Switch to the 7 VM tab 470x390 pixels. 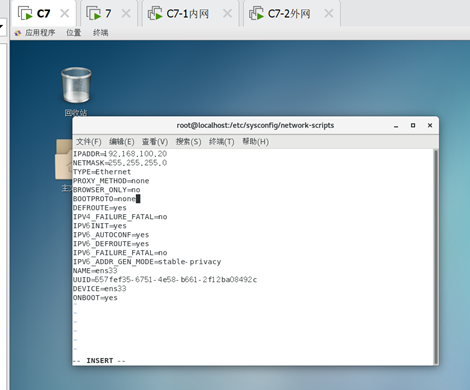[108, 13]
